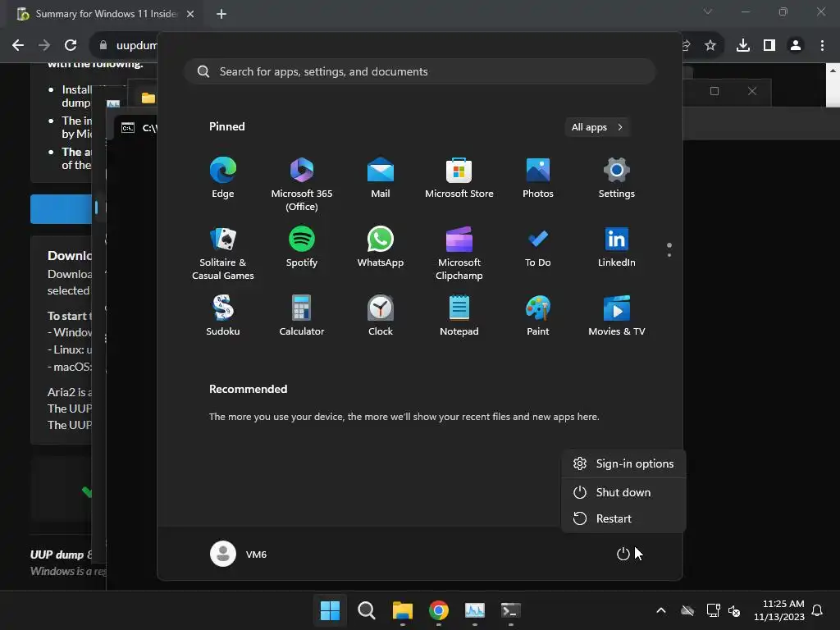The height and width of the screenshot is (630, 840).
Task: Go back in Chrome
Action: click(x=18, y=46)
